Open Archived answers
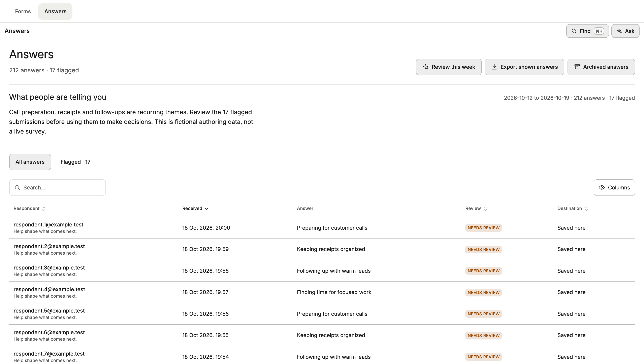The image size is (644, 362). (601, 67)
